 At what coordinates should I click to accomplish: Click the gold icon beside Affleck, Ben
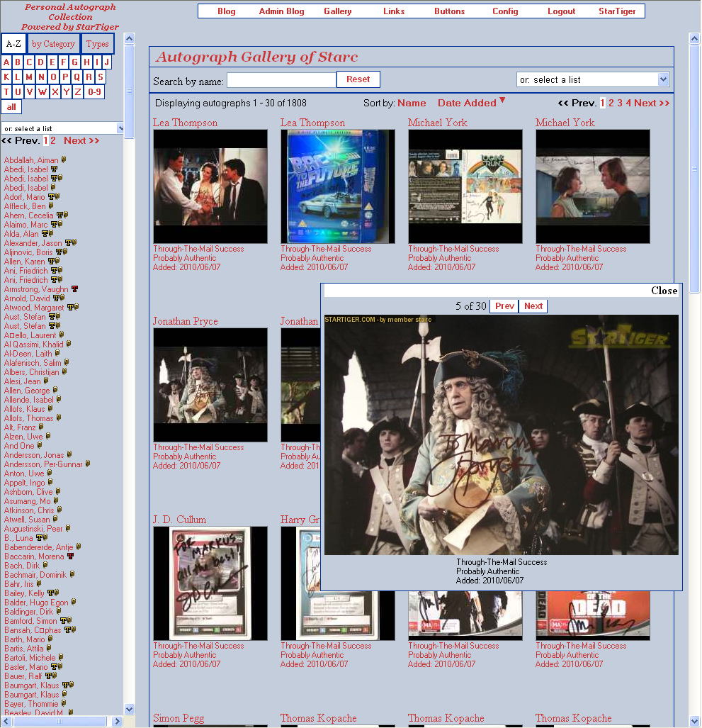[x=51, y=205]
